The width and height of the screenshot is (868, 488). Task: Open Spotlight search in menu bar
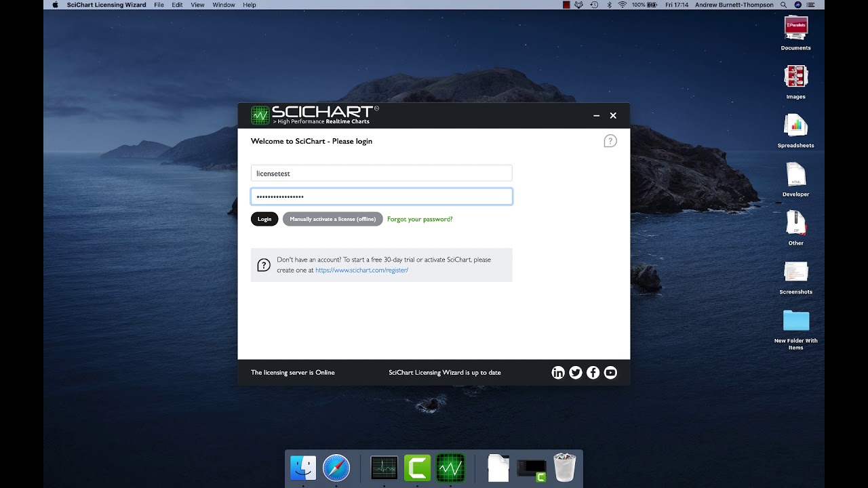click(784, 5)
